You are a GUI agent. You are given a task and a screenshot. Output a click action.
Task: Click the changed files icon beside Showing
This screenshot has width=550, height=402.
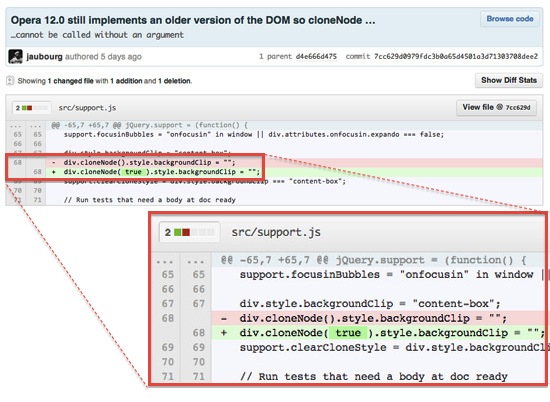pos(10,81)
